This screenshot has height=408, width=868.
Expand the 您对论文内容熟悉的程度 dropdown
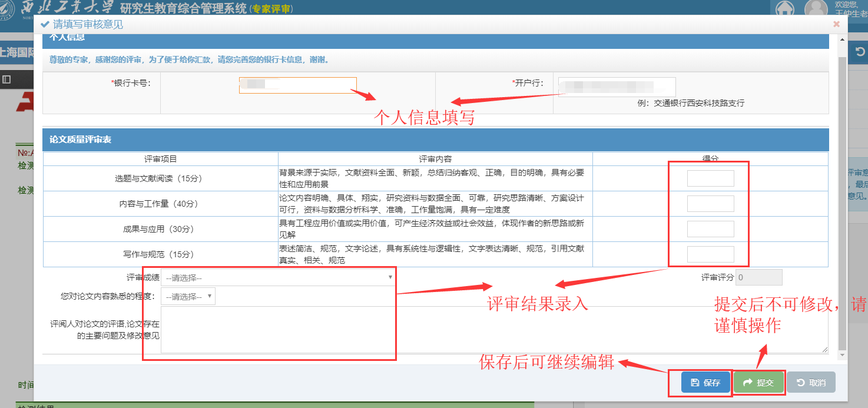[188, 296]
